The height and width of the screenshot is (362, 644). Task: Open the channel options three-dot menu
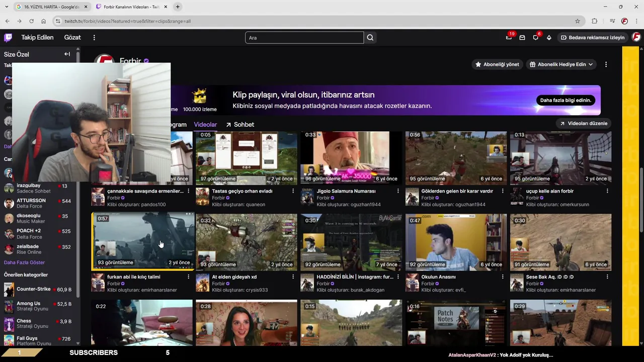(606, 64)
